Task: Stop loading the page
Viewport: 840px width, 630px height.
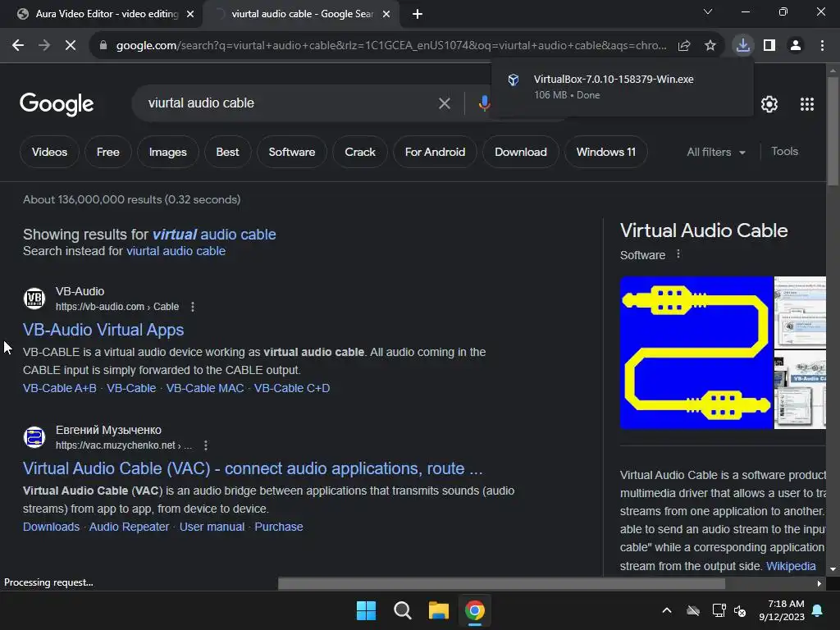Action: pyautogui.click(x=71, y=46)
